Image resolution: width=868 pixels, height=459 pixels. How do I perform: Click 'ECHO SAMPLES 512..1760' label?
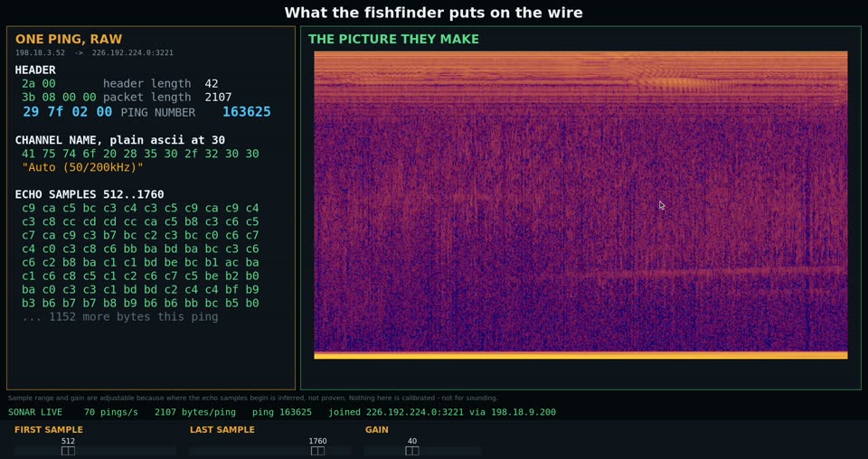[x=90, y=194]
